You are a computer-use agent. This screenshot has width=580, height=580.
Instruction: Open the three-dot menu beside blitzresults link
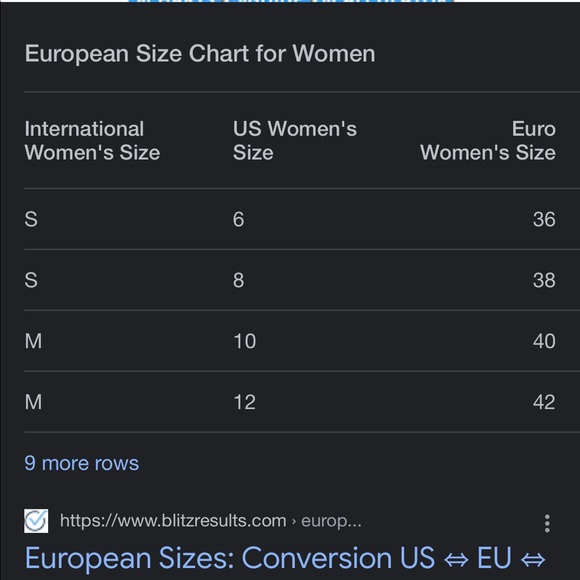(547, 523)
